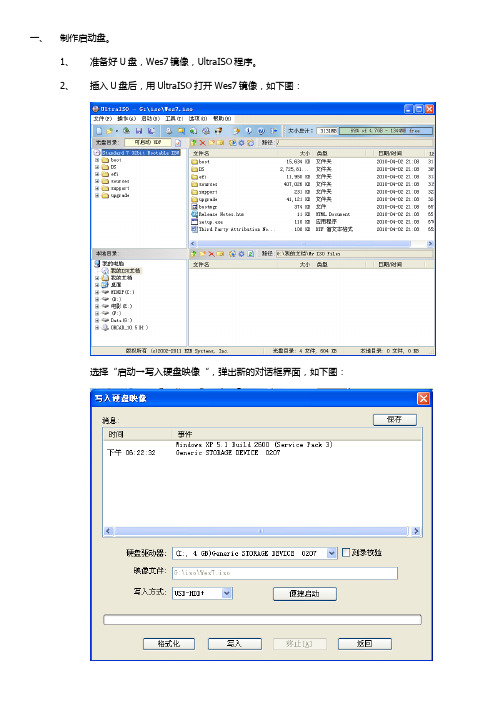
Task: Click the properties icon beside 可启动 UDF field
Action: 178,142
